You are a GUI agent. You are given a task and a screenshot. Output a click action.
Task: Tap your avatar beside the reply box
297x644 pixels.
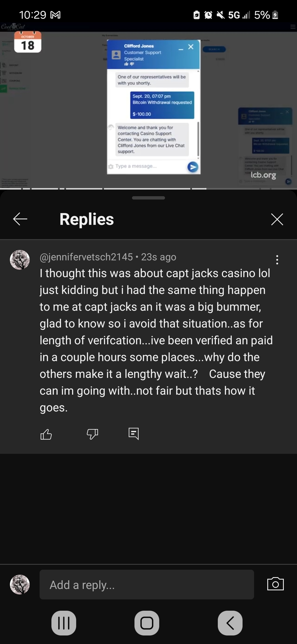(x=20, y=585)
